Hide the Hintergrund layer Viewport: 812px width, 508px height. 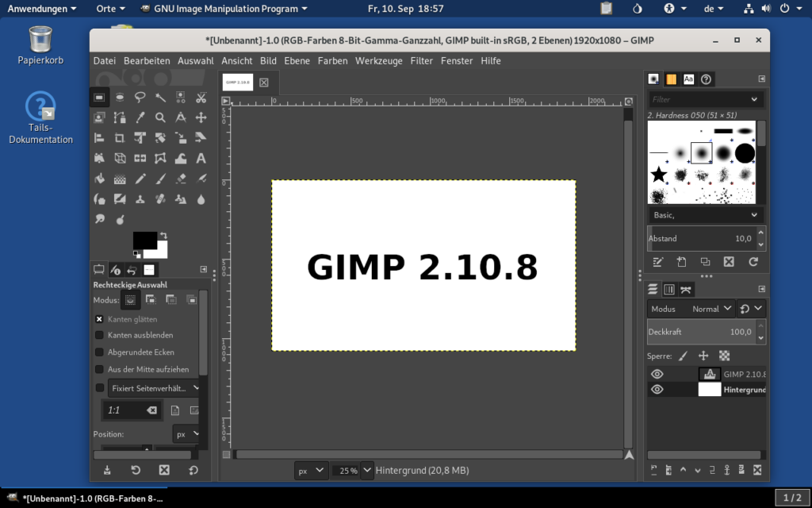tap(657, 389)
